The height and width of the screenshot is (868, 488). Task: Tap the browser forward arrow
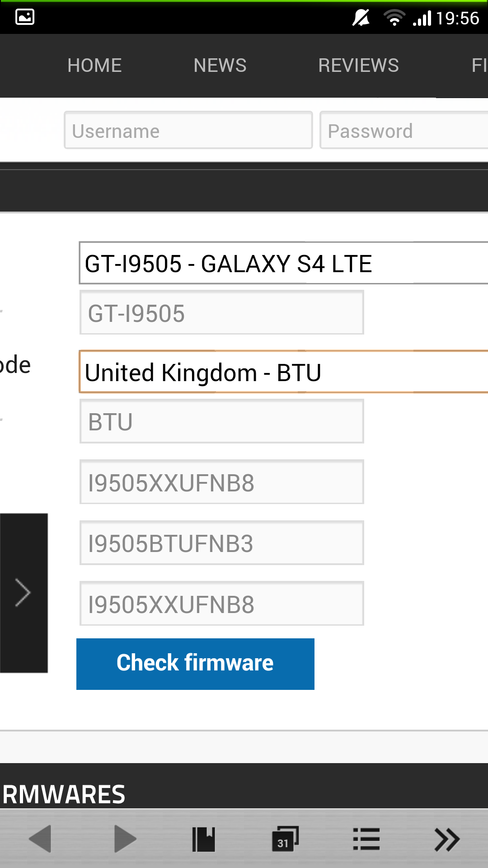(x=125, y=839)
